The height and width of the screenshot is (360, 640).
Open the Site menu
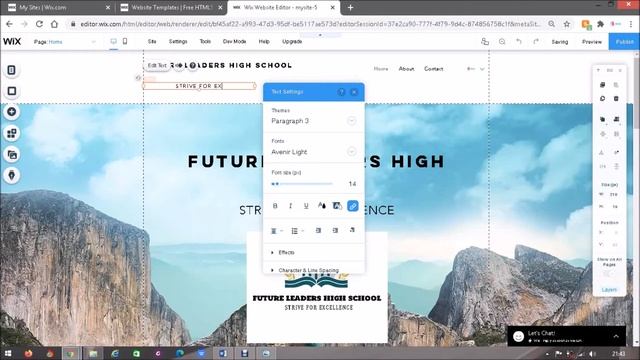pos(152,42)
